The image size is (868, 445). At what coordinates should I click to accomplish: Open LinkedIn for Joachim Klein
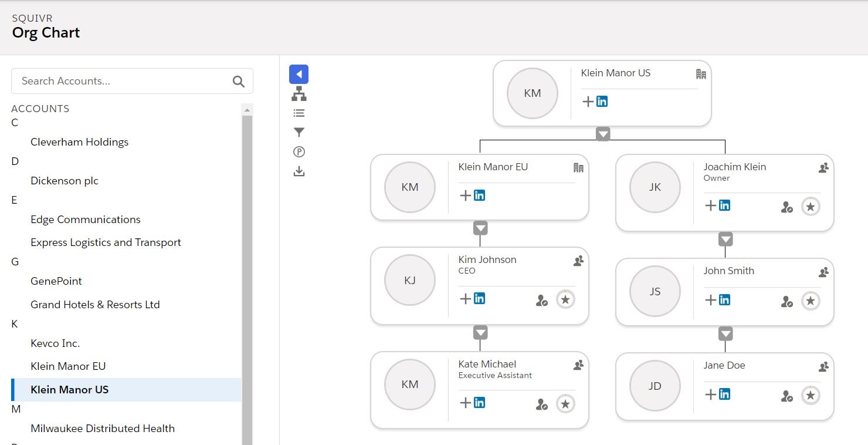(724, 205)
